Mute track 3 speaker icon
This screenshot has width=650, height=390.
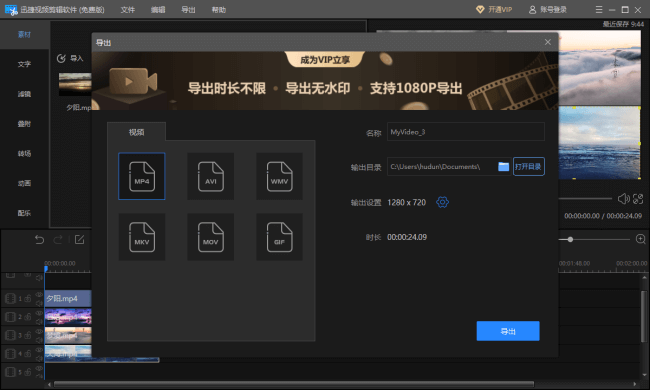coord(39,340)
